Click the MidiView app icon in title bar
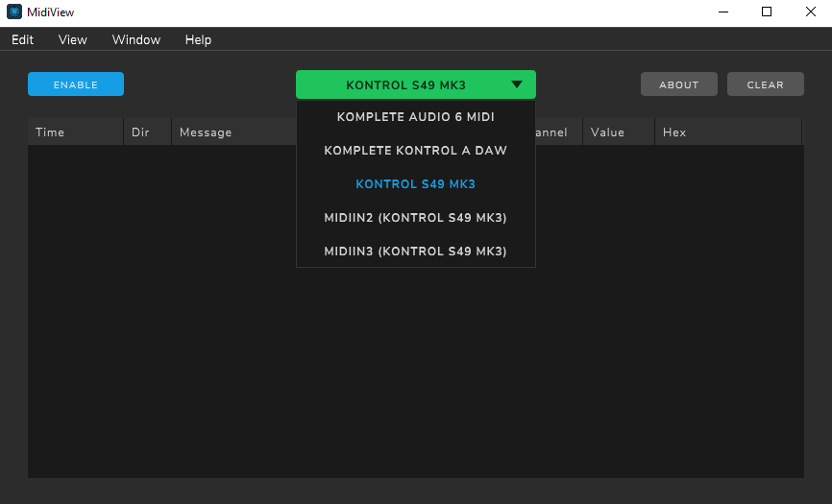Screen dimensions: 832x504 pos(14,12)
